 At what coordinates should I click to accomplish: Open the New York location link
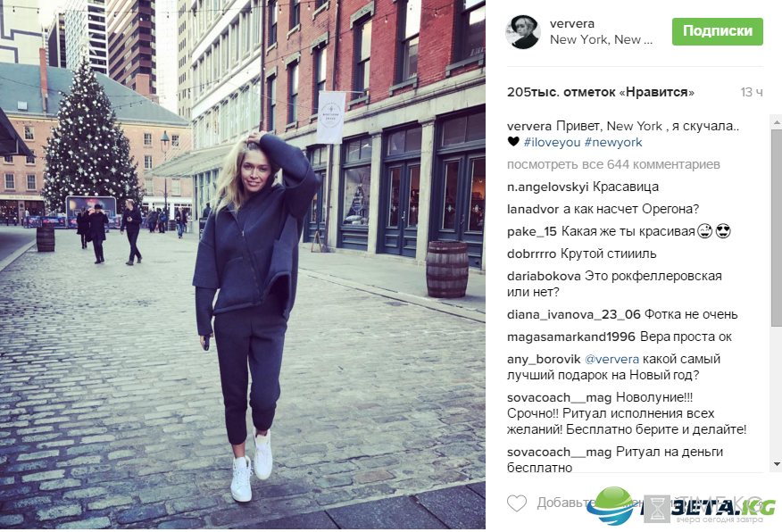point(601,39)
